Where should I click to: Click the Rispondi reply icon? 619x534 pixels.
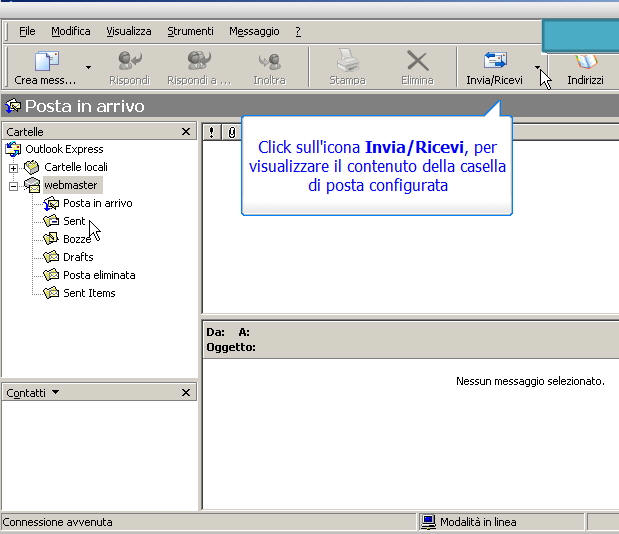pos(130,60)
